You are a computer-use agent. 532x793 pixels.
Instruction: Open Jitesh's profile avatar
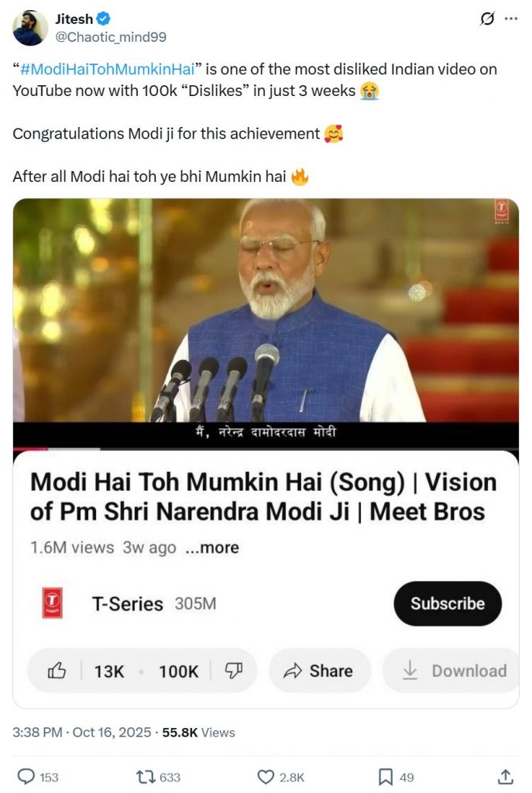30,28
